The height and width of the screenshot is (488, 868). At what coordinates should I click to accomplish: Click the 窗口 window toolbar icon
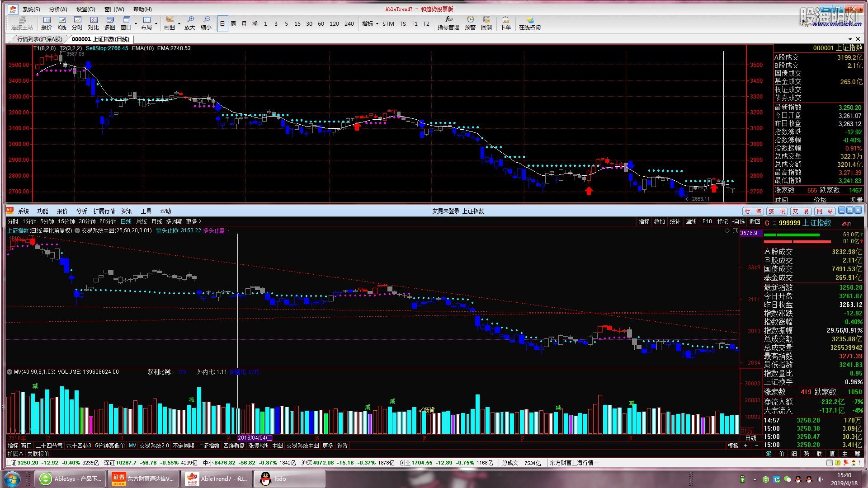click(x=126, y=23)
